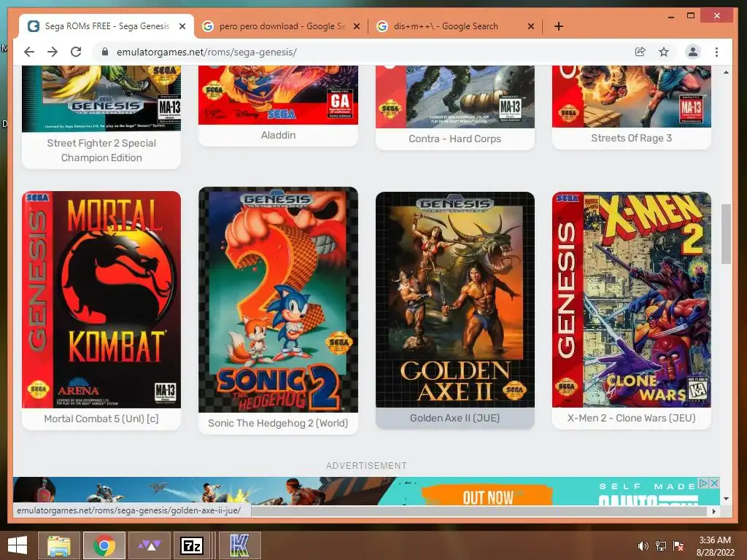747x560 pixels.
Task: Open the purple triangles taskbar app
Action: coord(149,545)
